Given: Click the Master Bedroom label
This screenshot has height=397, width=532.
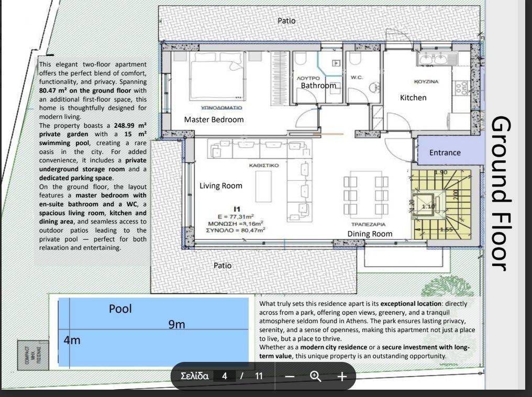Looking at the screenshot, I should click(x=214, y=119).
